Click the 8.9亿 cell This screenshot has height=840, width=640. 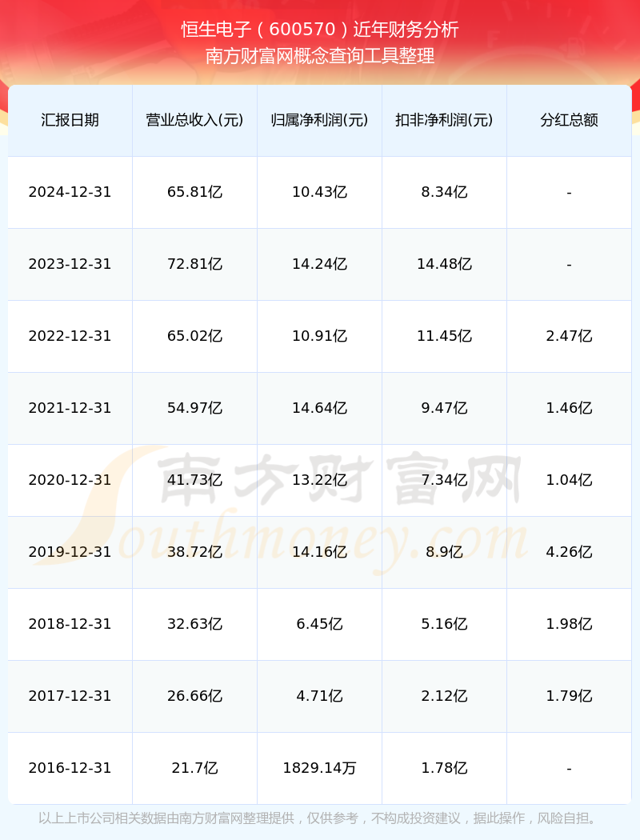[445, 552]
